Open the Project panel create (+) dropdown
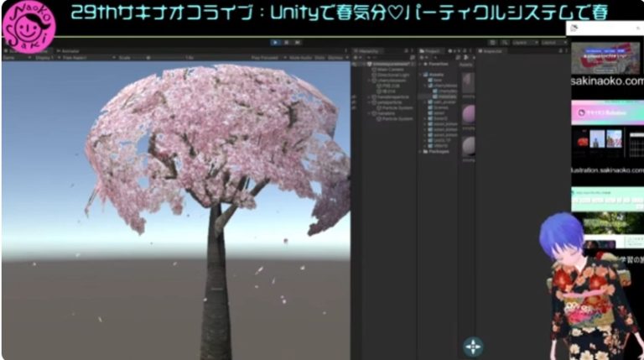This screenshot has width=644, height=360. click(x=423, y=58)
